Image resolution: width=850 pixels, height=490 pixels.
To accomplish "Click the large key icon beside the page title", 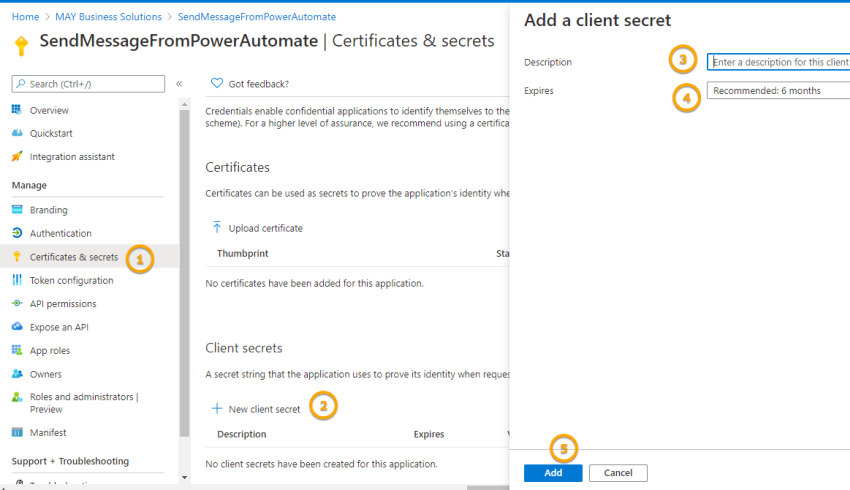I will click(x=21, y=46).
